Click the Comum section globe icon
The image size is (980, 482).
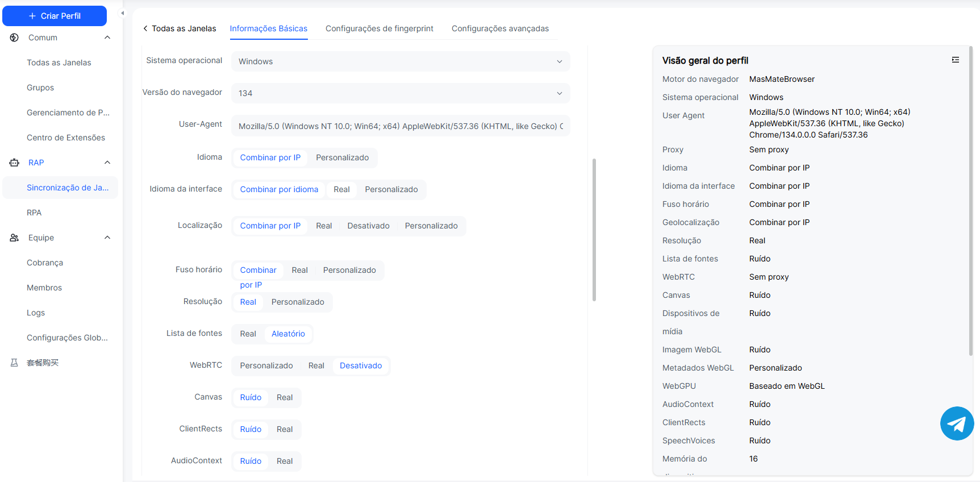(14, 38)
